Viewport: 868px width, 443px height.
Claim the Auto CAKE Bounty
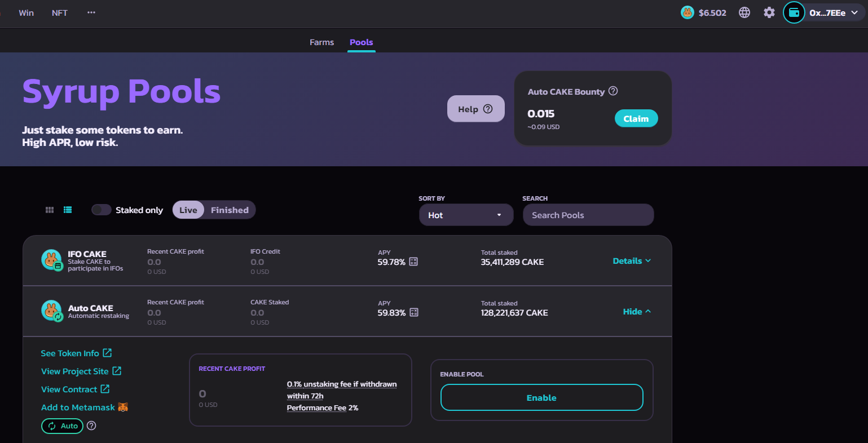636,118
